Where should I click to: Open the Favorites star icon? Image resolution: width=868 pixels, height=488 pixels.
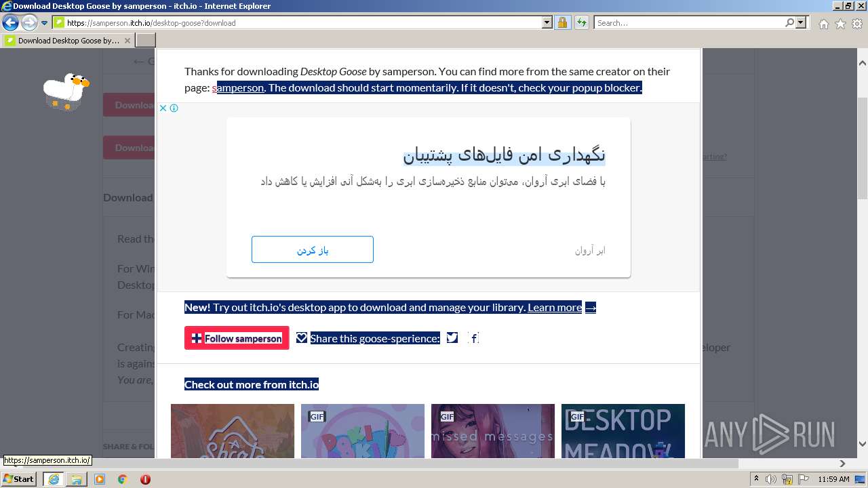tap(840, 24)
